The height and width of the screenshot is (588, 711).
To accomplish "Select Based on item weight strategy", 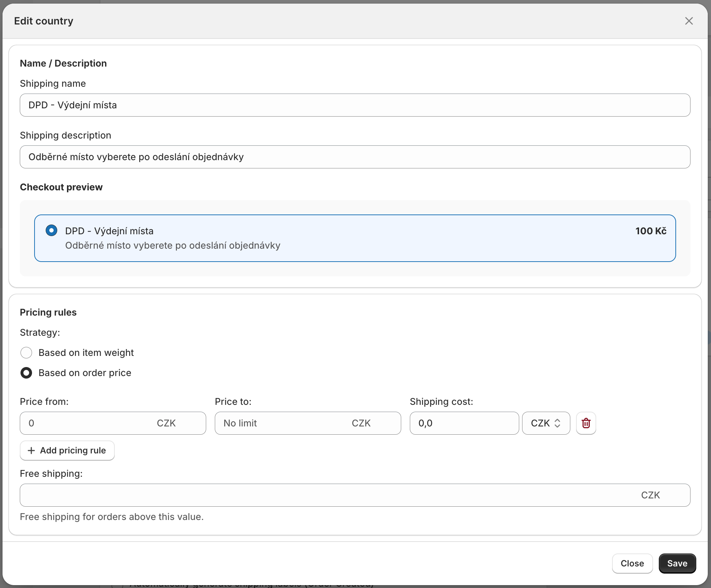I will click(26, 353).
